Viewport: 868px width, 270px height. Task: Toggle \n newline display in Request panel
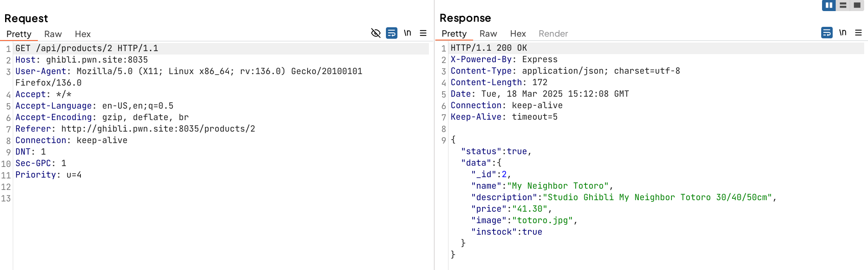click(x=408, y=33)
